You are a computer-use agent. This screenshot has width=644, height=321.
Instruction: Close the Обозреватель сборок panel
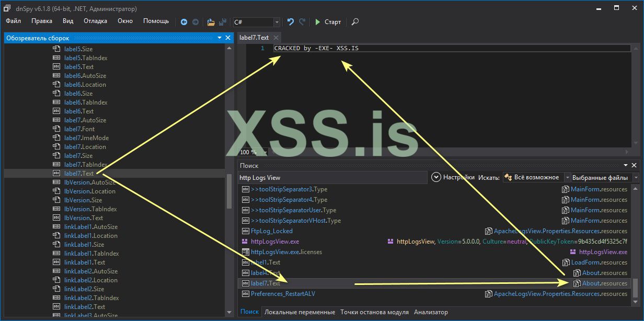pos(228,38)
